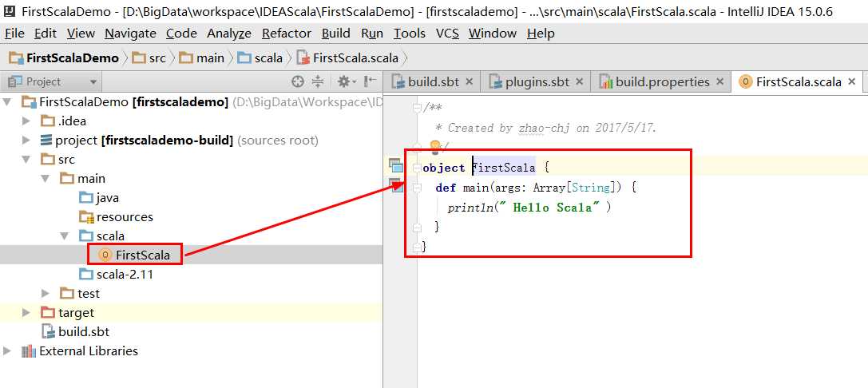The image size is (868, 388).
Task: Close the build.properties editor tab
Action: coord(719,82)
